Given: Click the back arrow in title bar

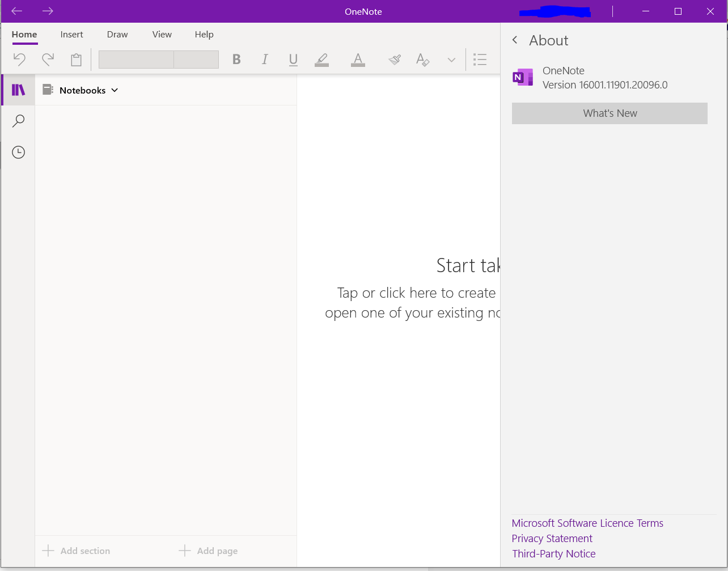Looking at the screenshot, I should coord(17,11).
